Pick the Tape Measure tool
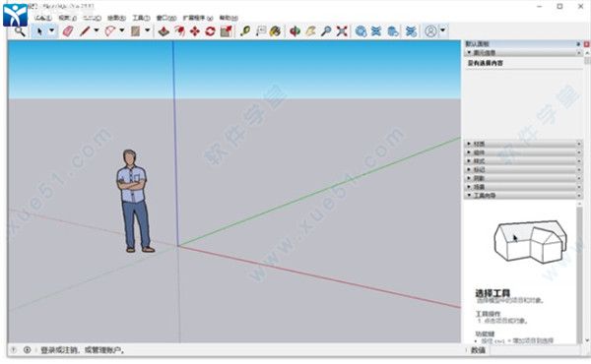Image resolution: width=591 pixels, height=364 pixels. point(245,31)
